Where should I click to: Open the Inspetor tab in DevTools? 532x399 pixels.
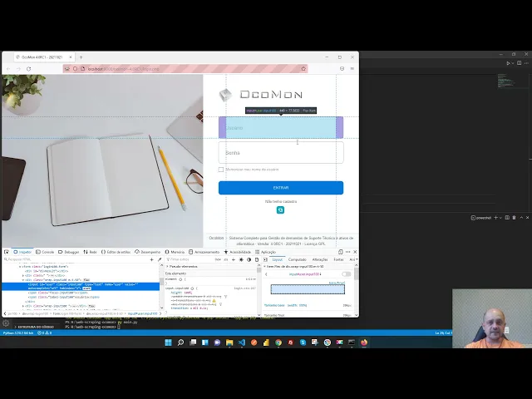22,252
